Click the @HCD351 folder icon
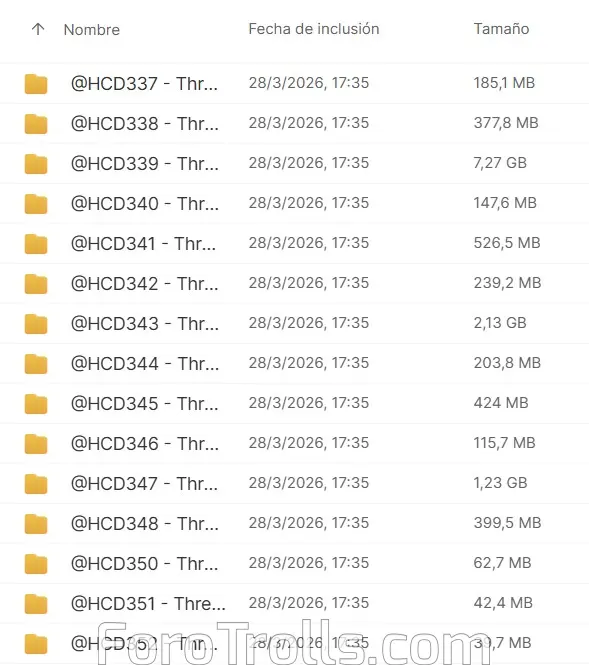589x665 pixels. [36, 604]
